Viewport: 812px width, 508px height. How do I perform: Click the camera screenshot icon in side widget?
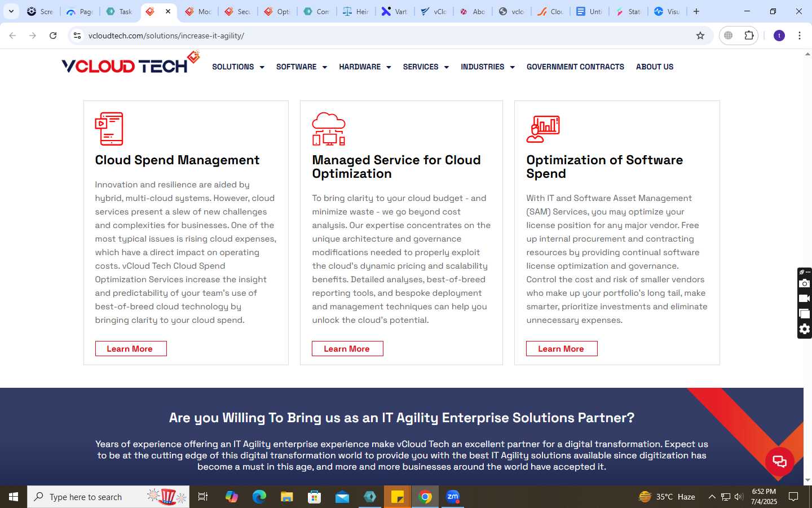pos(805,283)
